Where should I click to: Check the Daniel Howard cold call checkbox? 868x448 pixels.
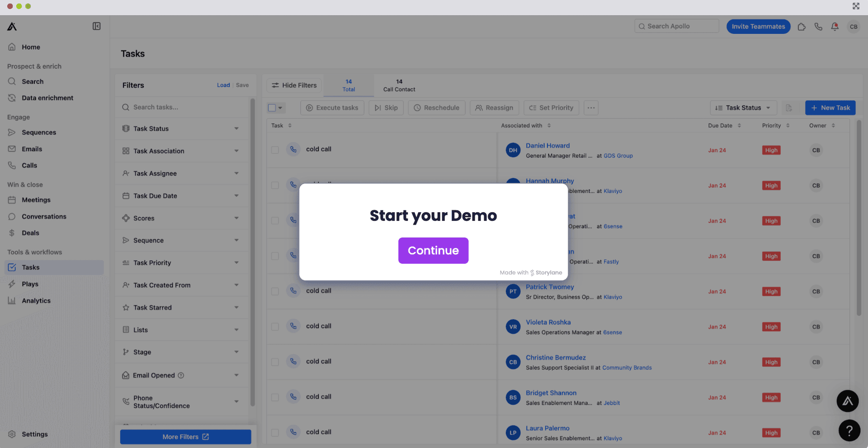click(x=275, y=150)
